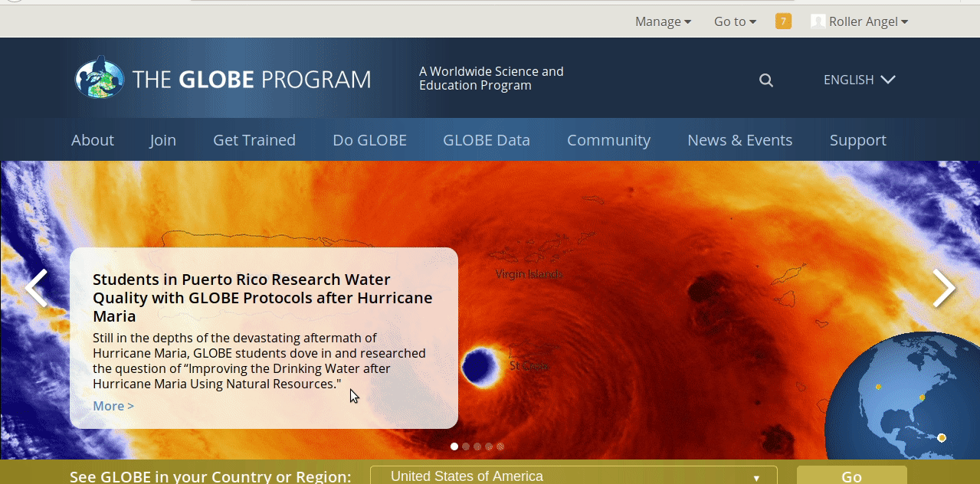Open the country dropdown showing United States
The image size is (980, 484).
point(574,476)
